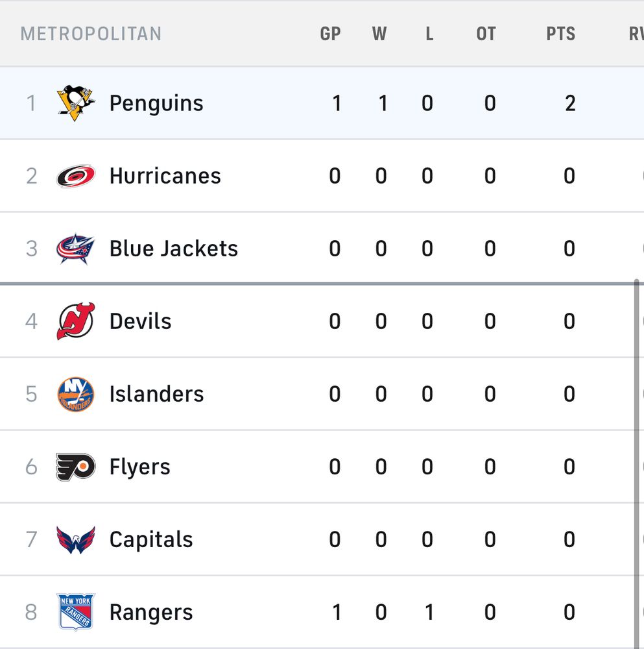This screenshot has height=649, width=644.
Task: Sort by the OT column header
Action: (486, 34)
